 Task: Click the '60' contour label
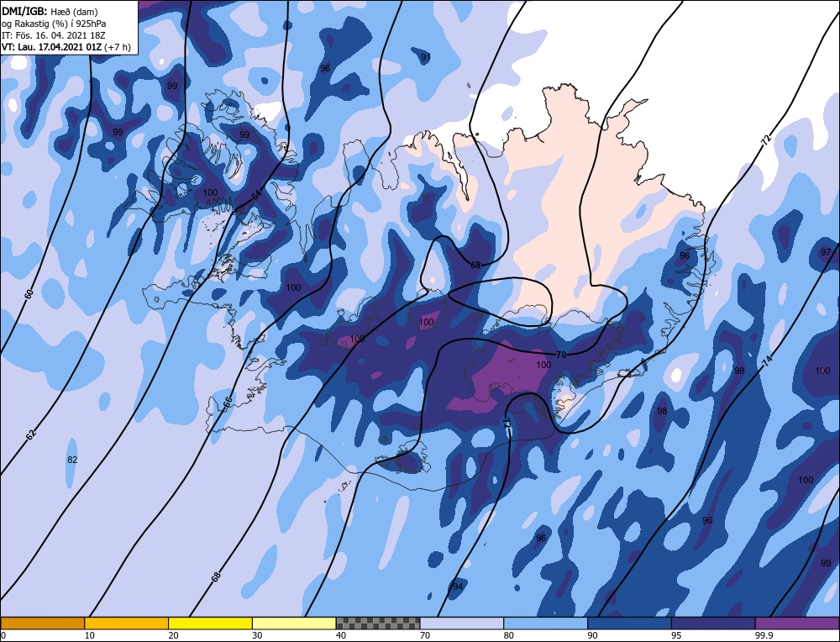29,293
